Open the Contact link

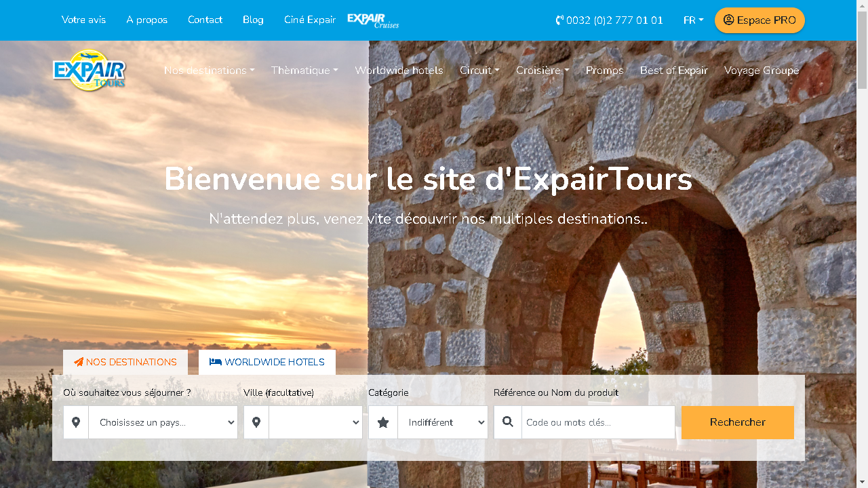click(205, 20)
